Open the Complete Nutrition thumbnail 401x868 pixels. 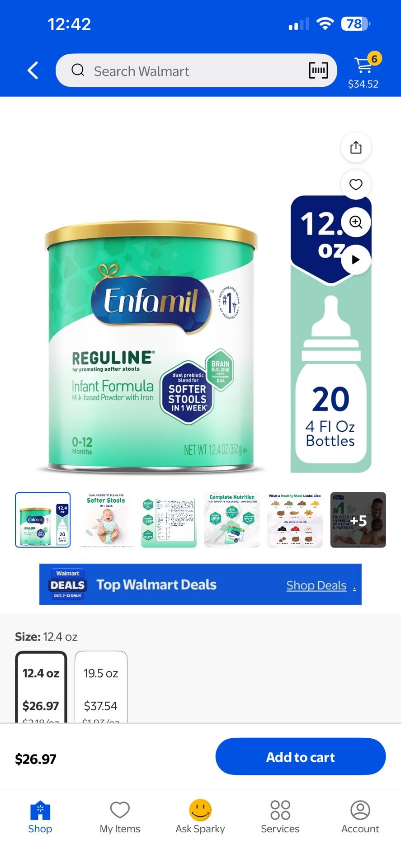[x=232, y=520]
